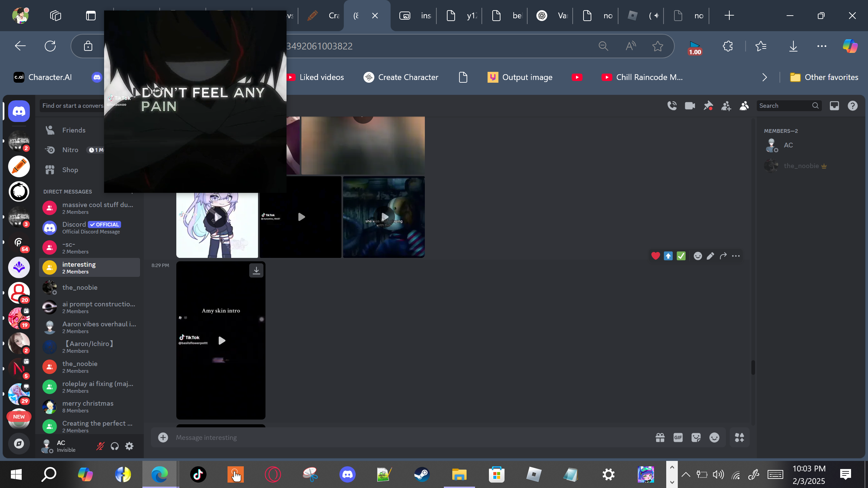Open the Create Character bookmark
This screenshot has height=488, width=868.
[401, 77]
